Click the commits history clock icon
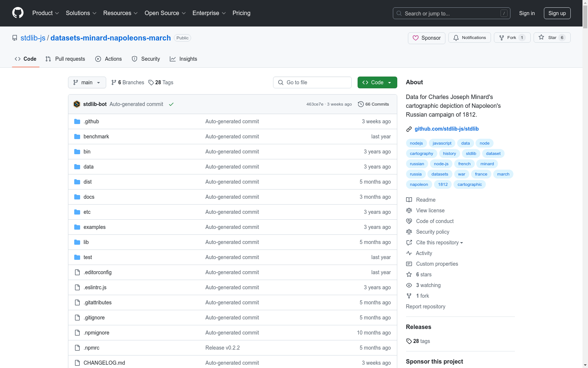This screenshot has width=588, height=368. (x=361, y=104)
